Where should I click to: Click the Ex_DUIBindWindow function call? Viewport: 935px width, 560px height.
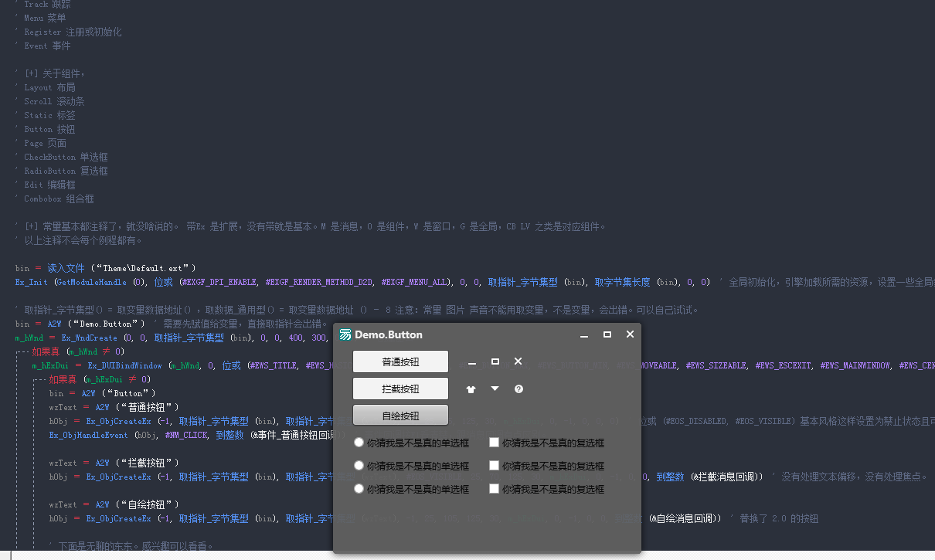[124, 365]
